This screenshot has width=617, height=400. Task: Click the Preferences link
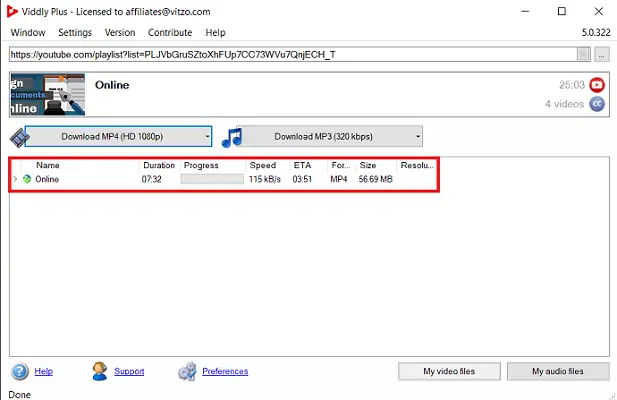[x=225, y=372]
